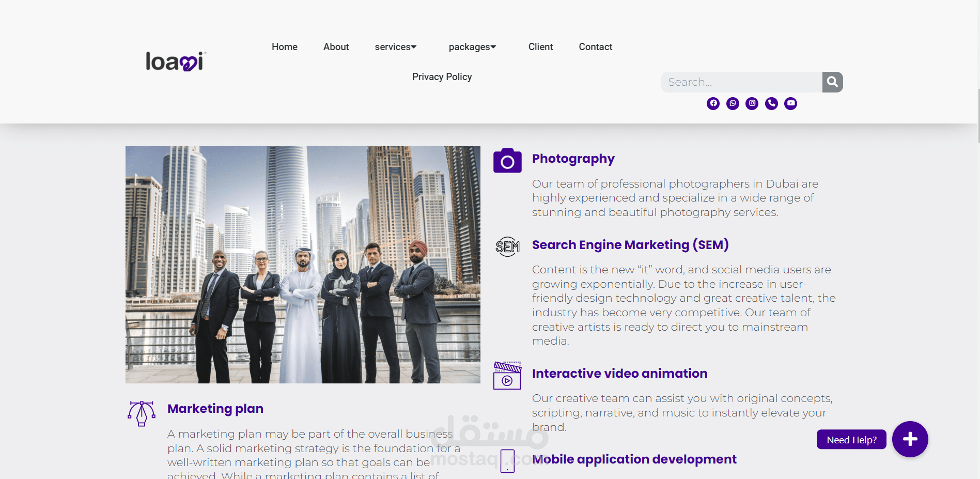
Task: Click the Photography description paragraph
Action: 675,198
